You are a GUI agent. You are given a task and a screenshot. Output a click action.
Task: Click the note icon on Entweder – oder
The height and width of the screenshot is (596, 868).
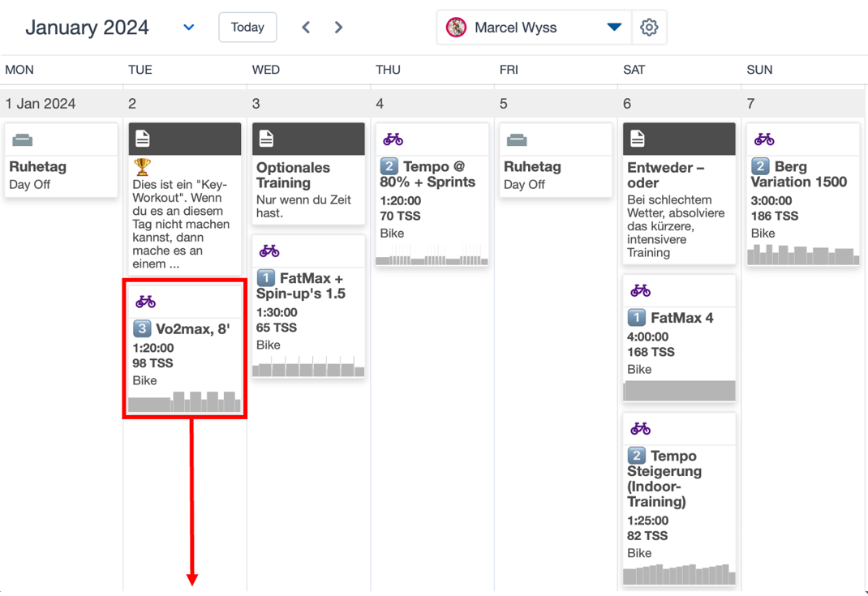[x=638, y=139]
